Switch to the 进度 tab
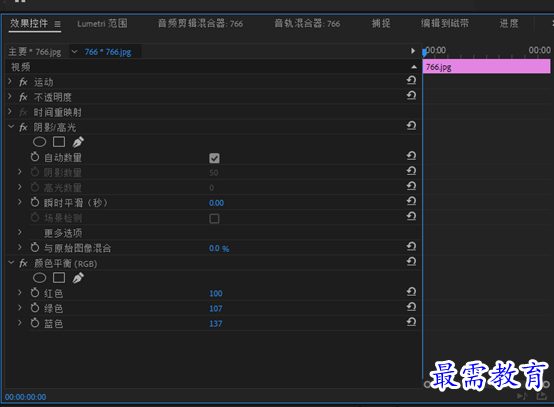This screenshot has width=554, height=407. pos(509,24)
